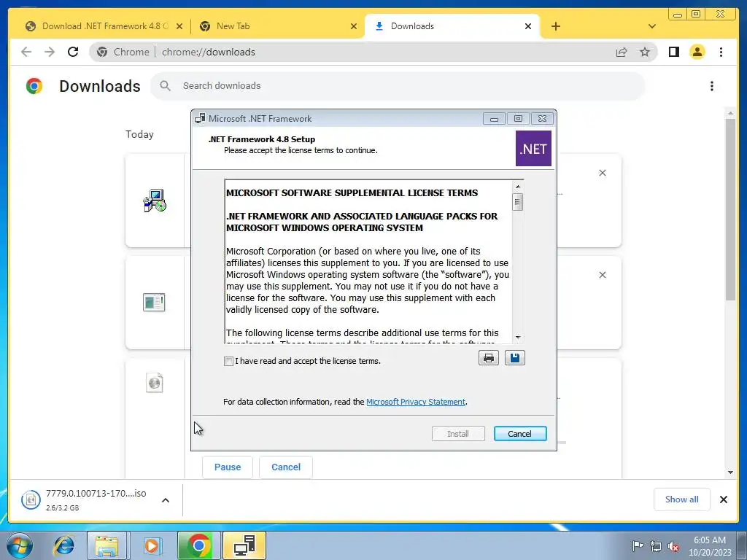Viewport: 747px width, 560px height.
Task: Reload the Chrome downloads page
Action: [x=73, y=52]
